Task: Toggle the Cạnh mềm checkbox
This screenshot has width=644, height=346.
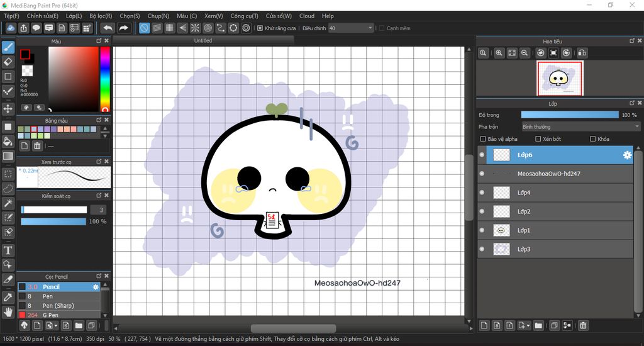Action: pyautogui.click(x=382, y=28)
